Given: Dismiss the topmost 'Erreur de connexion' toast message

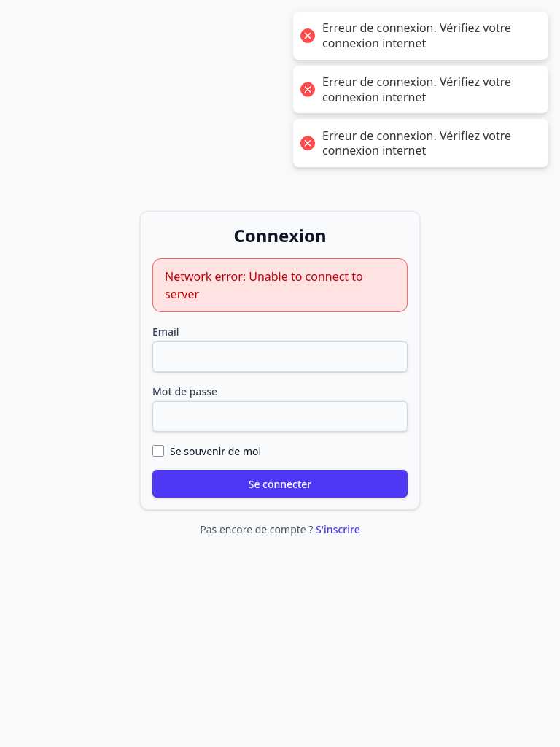Looking at the screenshot, I should point(421,36).
